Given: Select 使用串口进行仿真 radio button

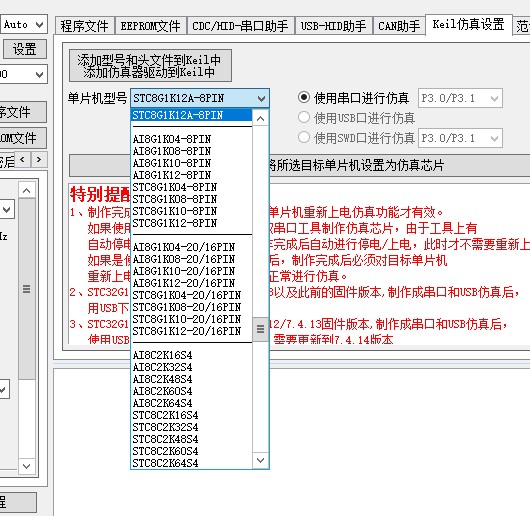Looking at the screenshot, I should [x=354, y=98].
